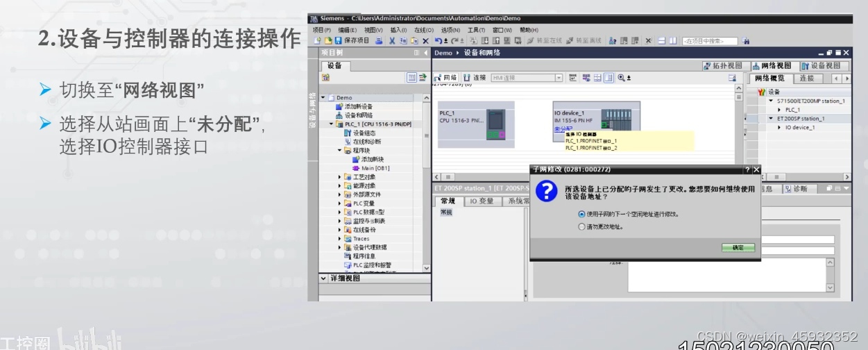This screenshot has height=350, width=868.
Task: Click the Main [OB1] block icon
Action: (356, 168)
